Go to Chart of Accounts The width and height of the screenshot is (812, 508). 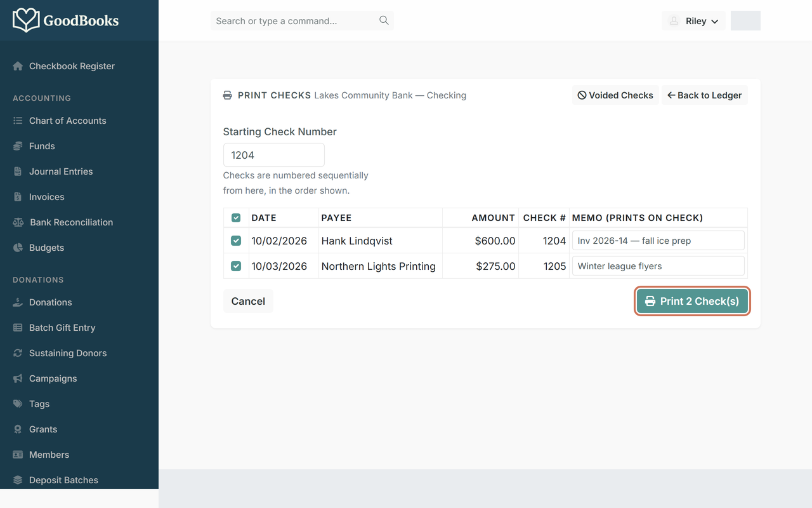pyautogui.click(x=79, y=121)
